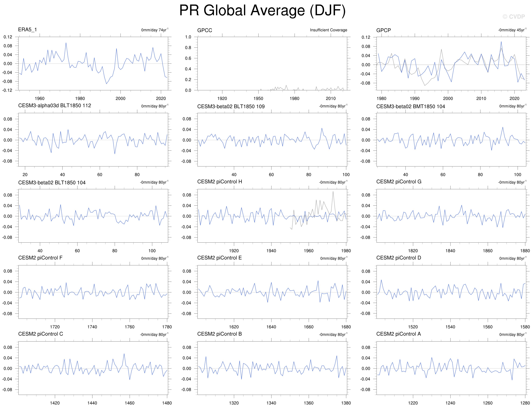This screenshot has width=532, height=409.
Task: Click the CESM2 piControl C title
Action: [40, 334]
